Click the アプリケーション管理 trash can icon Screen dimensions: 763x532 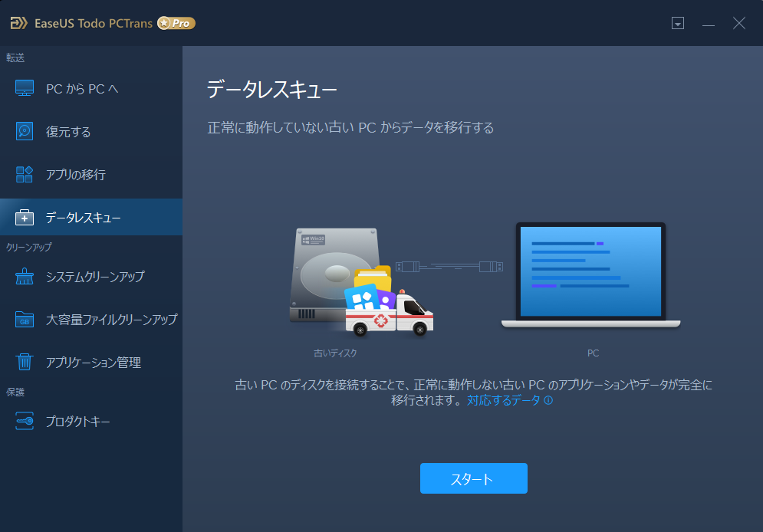pos(25,362)
